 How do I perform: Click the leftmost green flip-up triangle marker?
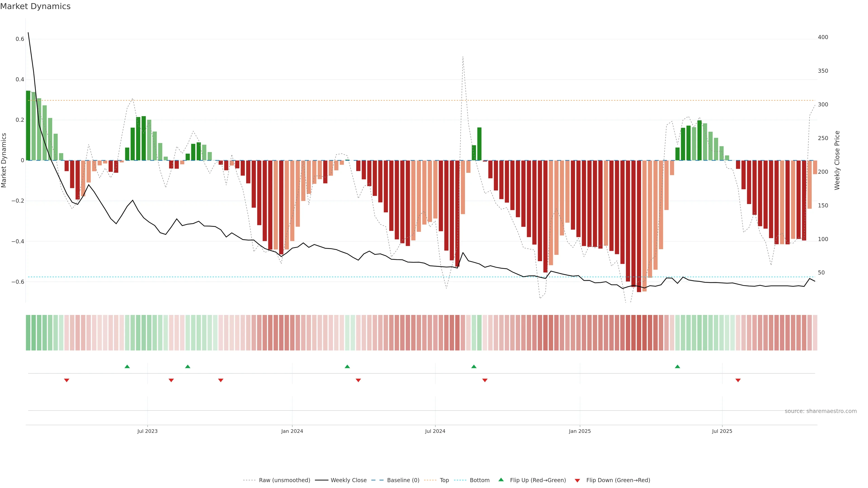coord(127,366)
